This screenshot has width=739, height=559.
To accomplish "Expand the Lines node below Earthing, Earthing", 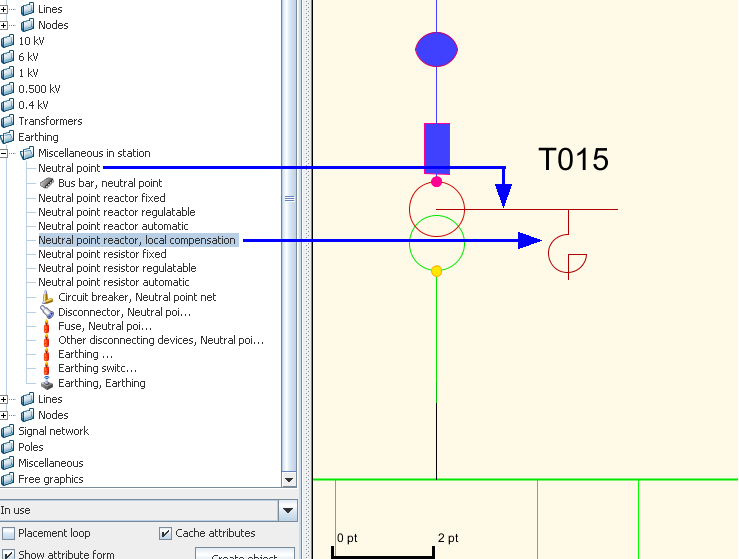I will [x=4, y=399].
